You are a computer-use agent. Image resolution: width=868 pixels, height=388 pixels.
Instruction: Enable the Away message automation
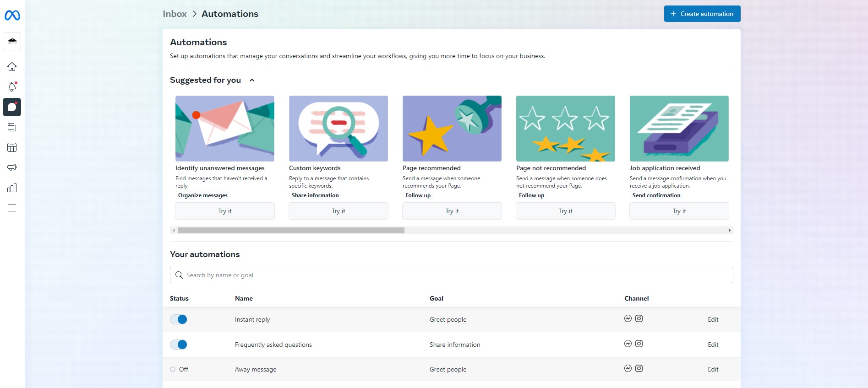click(173, 369)
